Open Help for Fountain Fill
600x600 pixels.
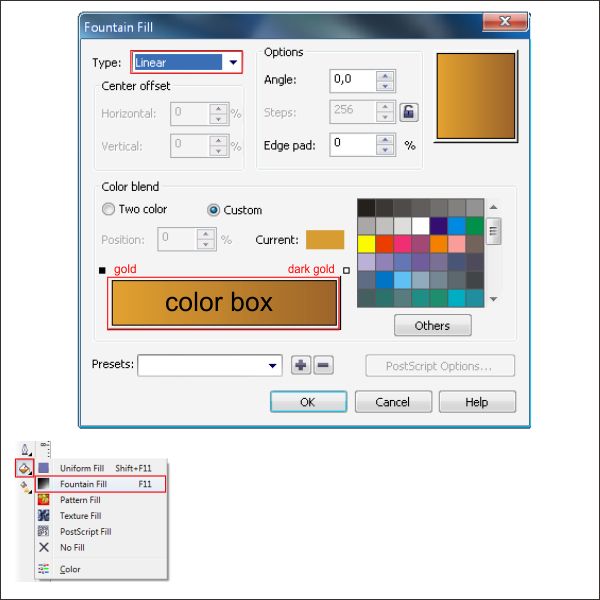coord(477,402)
